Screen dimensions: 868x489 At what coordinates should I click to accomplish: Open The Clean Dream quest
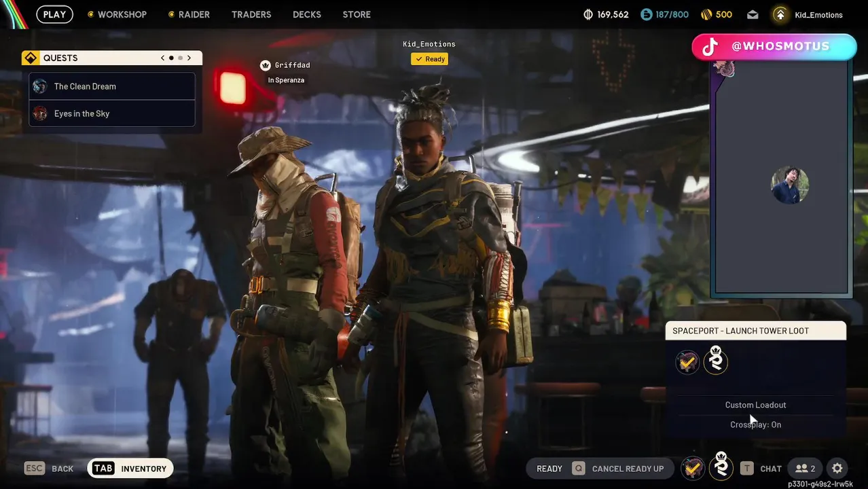[x=112, y=86]
